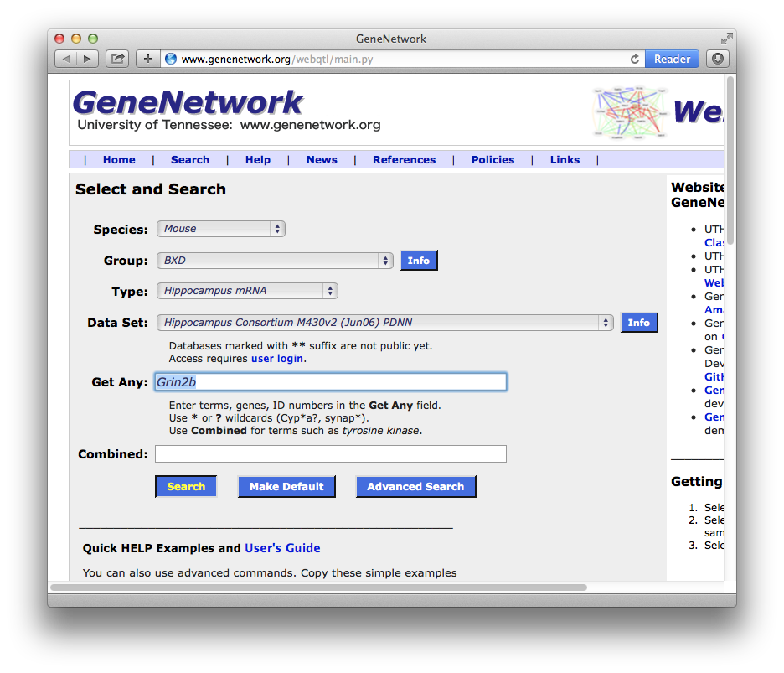
Task: Click into the Combined text field
Action: pyautogui.click(x=330, y=454)
